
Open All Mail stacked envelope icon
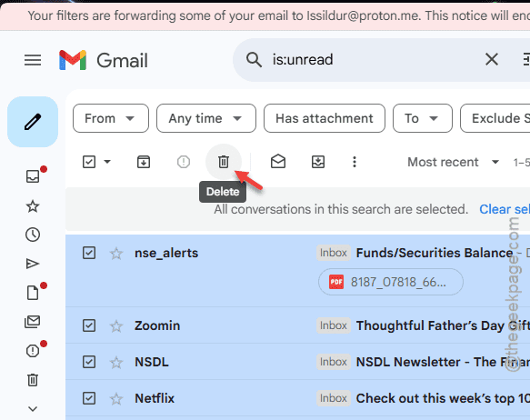click(33, 322)
